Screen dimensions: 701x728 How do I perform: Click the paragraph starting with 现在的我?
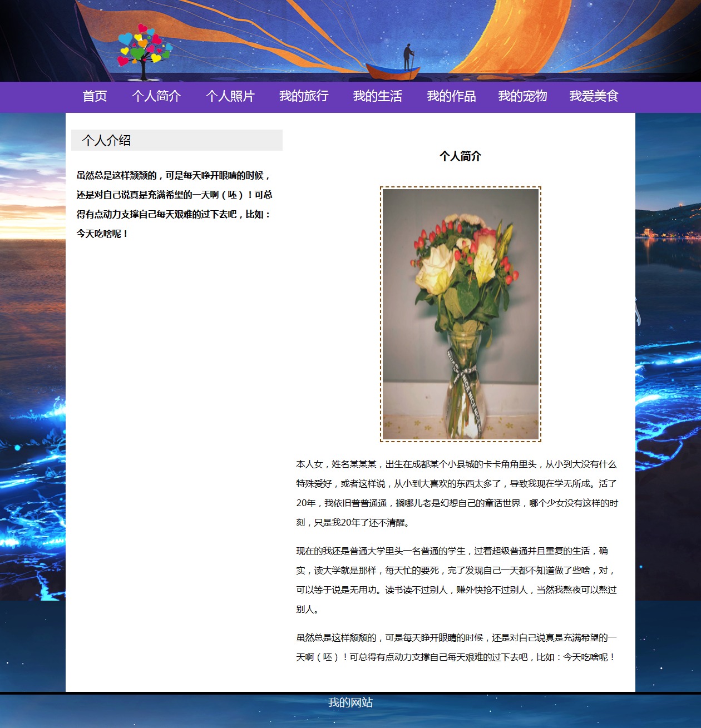pyautogui.click(x=456, y=580)
